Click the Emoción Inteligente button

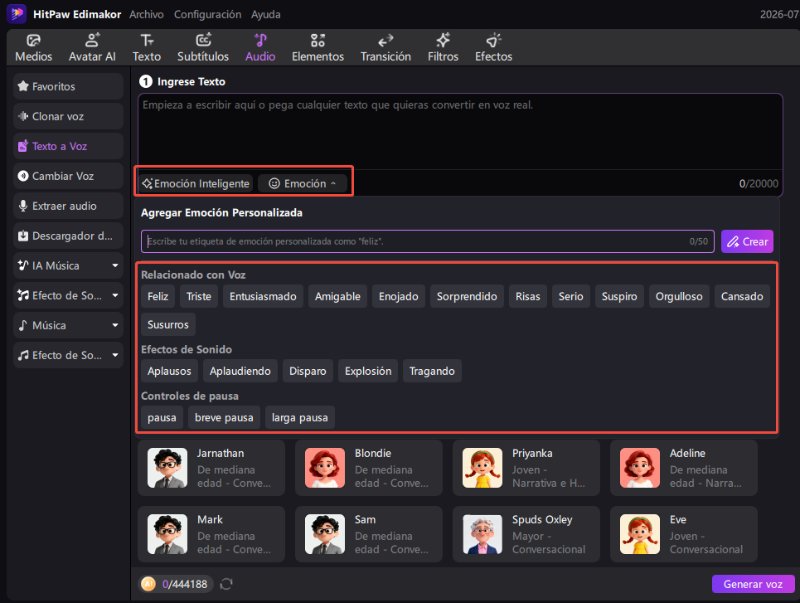coord(196,183)
